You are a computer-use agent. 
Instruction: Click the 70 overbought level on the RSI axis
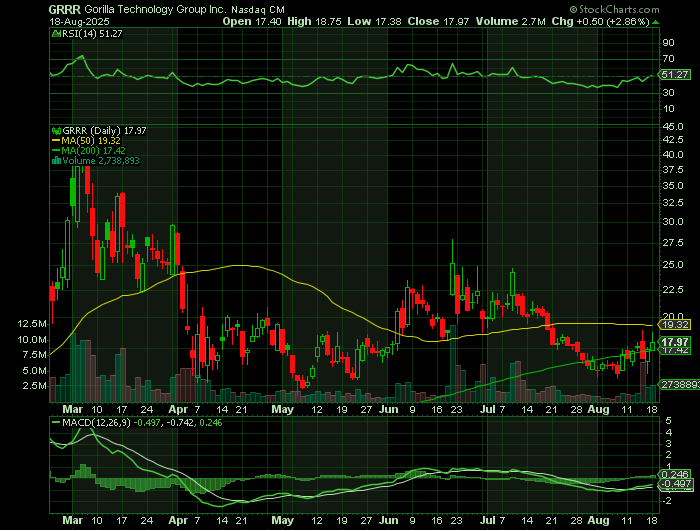tap(668, 58)
